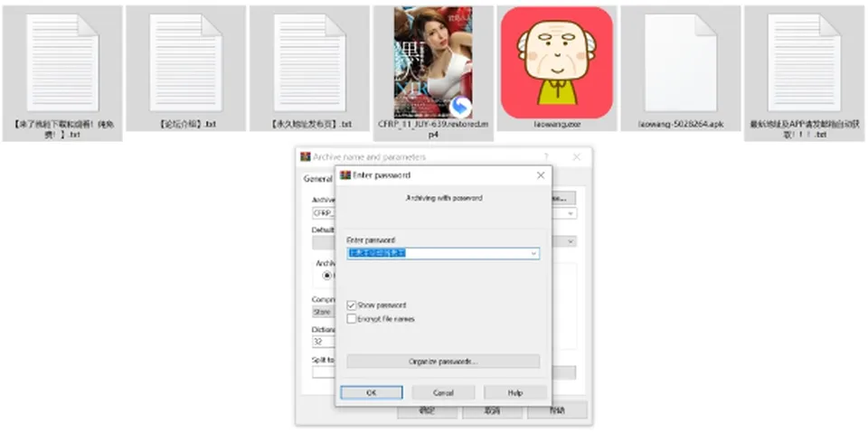
Task: Select the 【论坛介绍】.txt file icon
Action: click(x=185, y=62)
